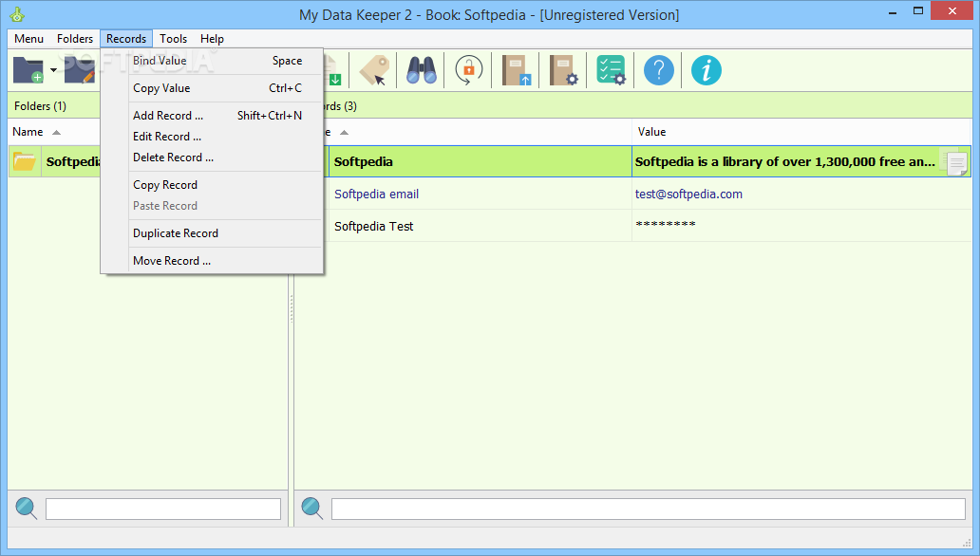Viewport: 980px width, 556px height.
Task: Open the Folders menu
Action: [75, 39]
